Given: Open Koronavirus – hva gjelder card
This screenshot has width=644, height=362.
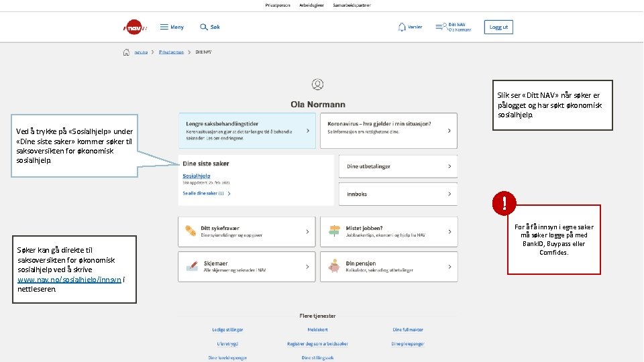Looking at the screenshot, I should (x=388, y=131).
